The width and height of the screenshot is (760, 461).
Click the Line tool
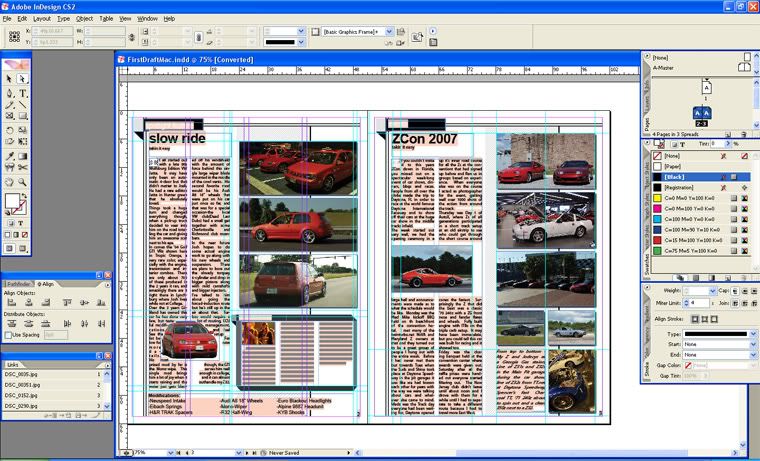tap(23, 104)
